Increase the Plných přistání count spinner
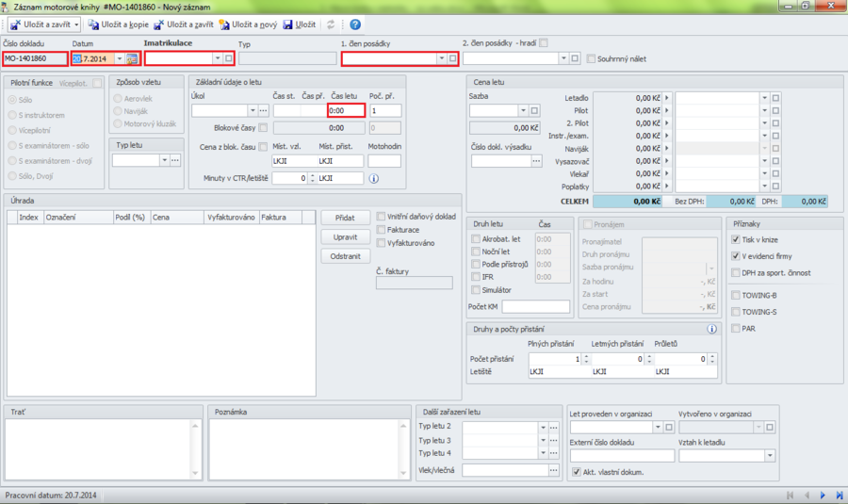The height and width of the screenshot is (504, 848). pos(586,356)
